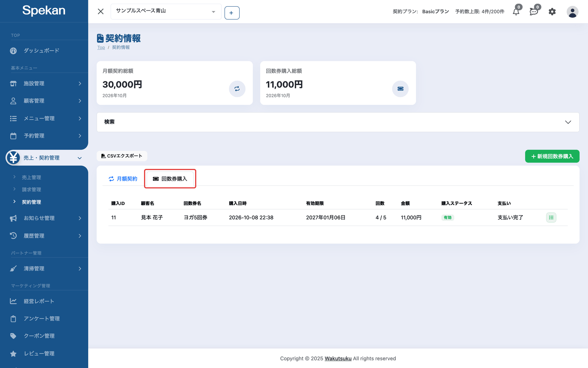Click the 顧客管理 person icon
588x368 pixels.
13,101
